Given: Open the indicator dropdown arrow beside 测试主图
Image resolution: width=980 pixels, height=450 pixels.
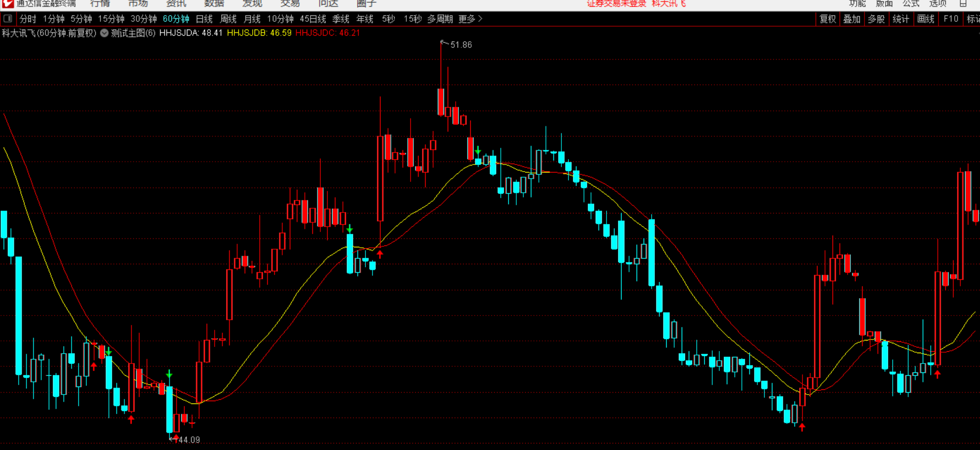Looking at the screenshot, I should pyautogui.click(x=104, y=33).
